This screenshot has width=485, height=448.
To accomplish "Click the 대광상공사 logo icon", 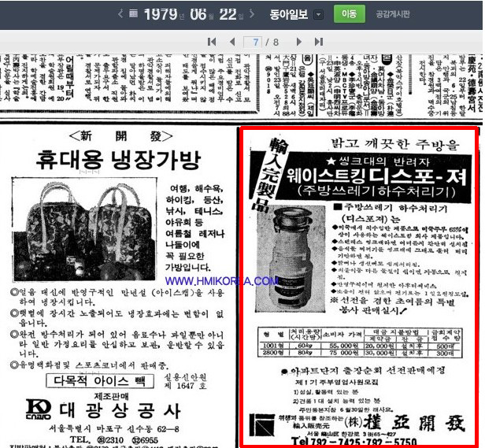I will [x=39, y=409].
